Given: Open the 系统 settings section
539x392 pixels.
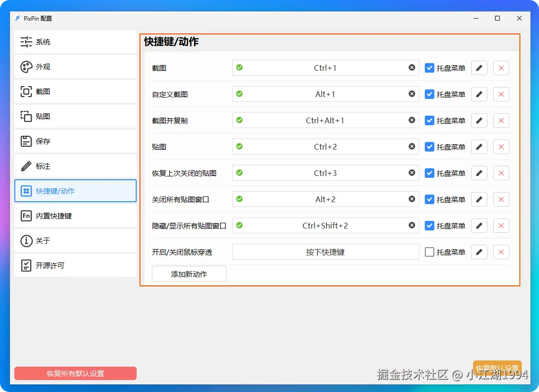Looking at the screenshot, I should pyautogui.click(x=75, y=42).
